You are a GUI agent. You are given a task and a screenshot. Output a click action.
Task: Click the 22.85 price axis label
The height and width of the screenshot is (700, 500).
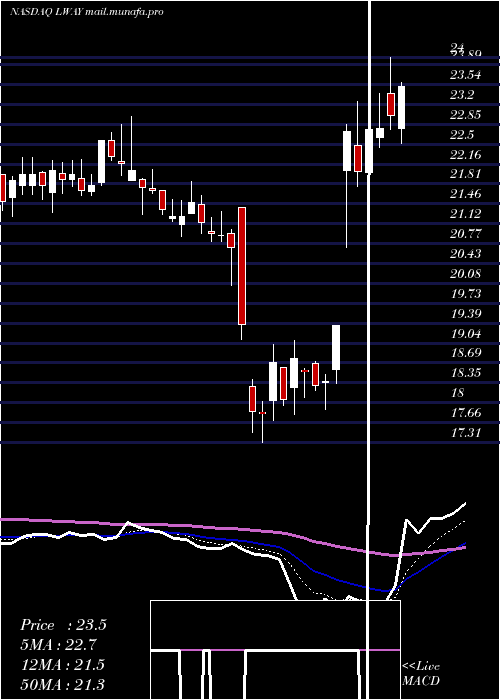[466, 115]
